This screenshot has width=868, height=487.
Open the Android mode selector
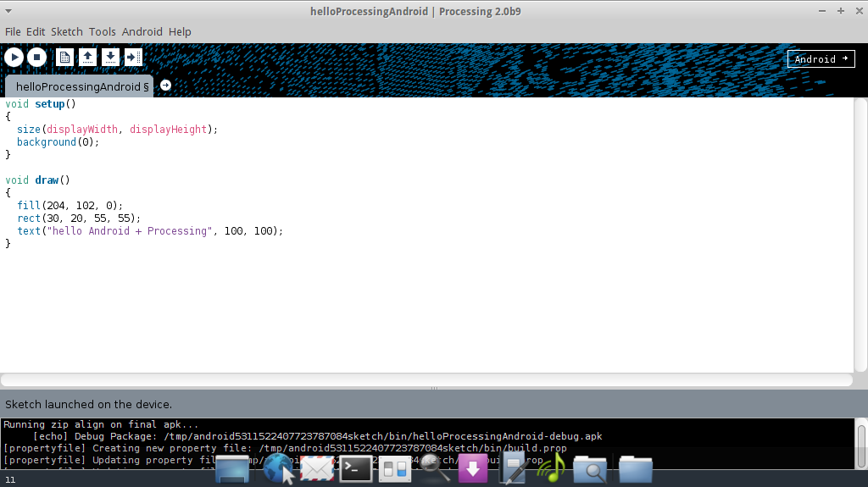[x=821, y=59]
